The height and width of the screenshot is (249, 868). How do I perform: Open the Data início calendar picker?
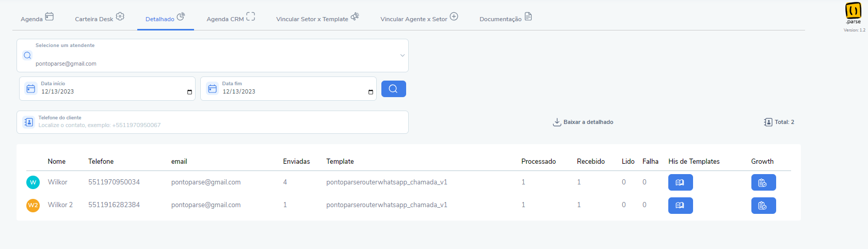click(189, 92)
